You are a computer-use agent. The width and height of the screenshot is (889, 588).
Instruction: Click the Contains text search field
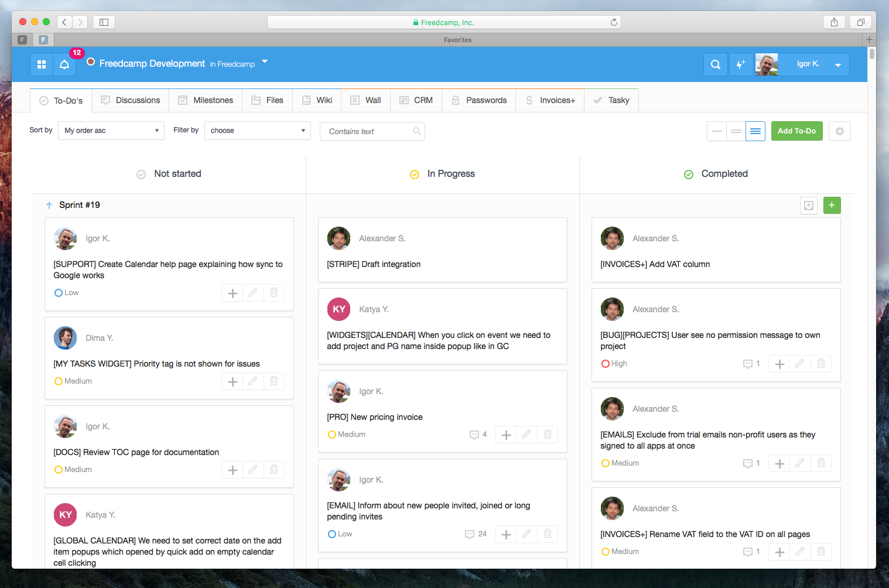pyautogui.click(x=372, y=131)
